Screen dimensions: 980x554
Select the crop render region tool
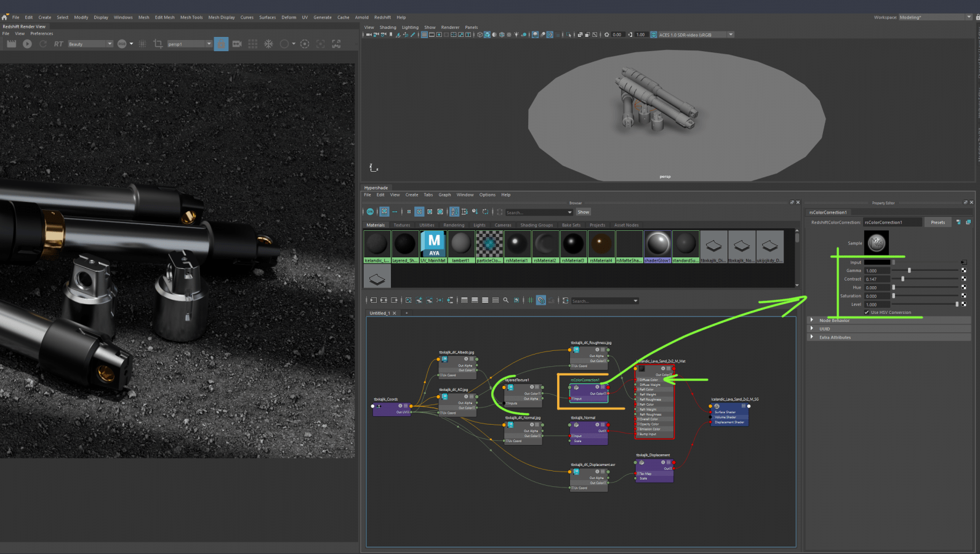click(x=158, y=44)
